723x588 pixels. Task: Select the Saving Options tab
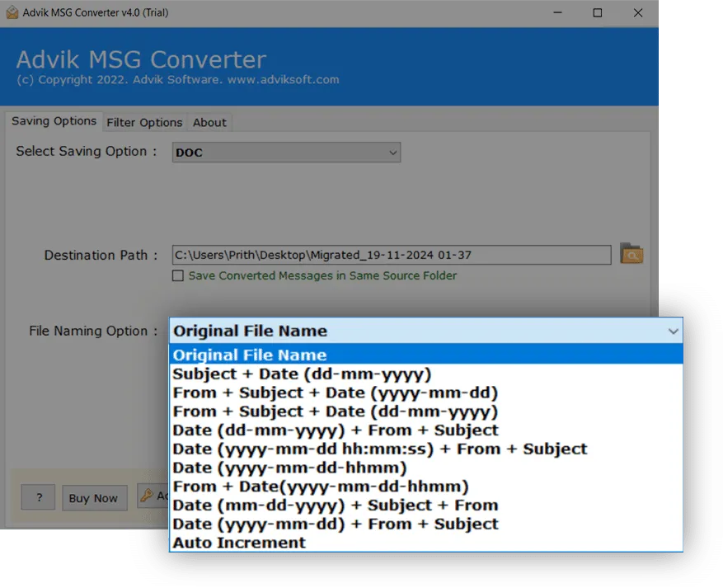[54, 121]
